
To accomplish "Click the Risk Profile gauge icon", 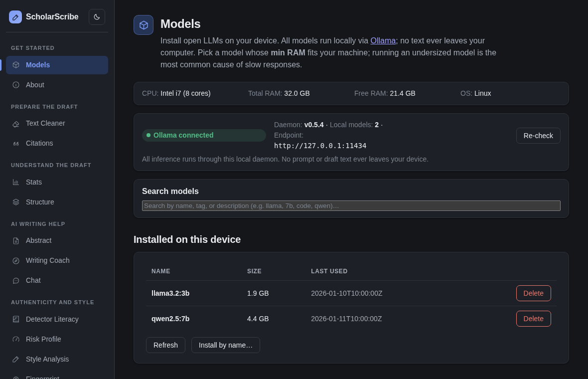I will pos(16,339).
